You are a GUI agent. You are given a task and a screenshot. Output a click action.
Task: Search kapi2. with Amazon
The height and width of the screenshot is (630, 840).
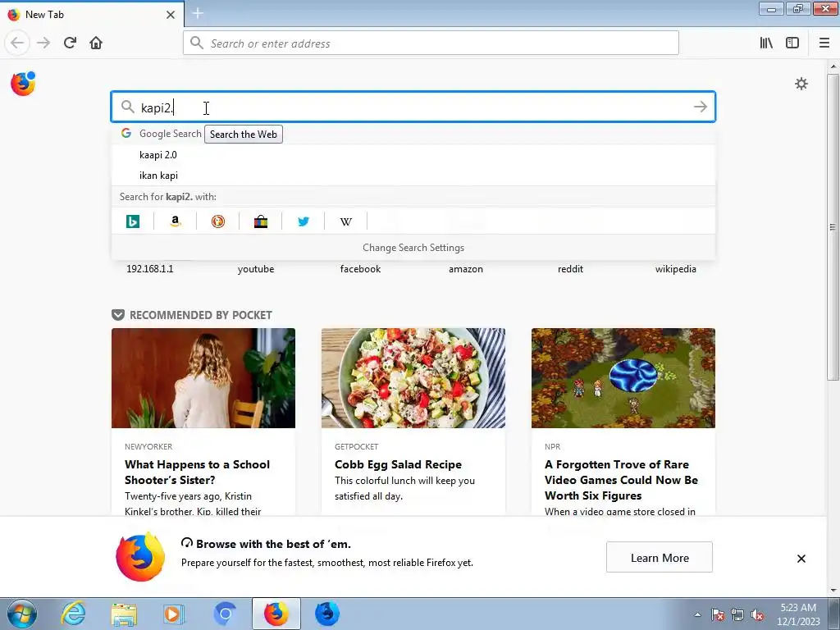pyautogui.click(x=176, y=221)
